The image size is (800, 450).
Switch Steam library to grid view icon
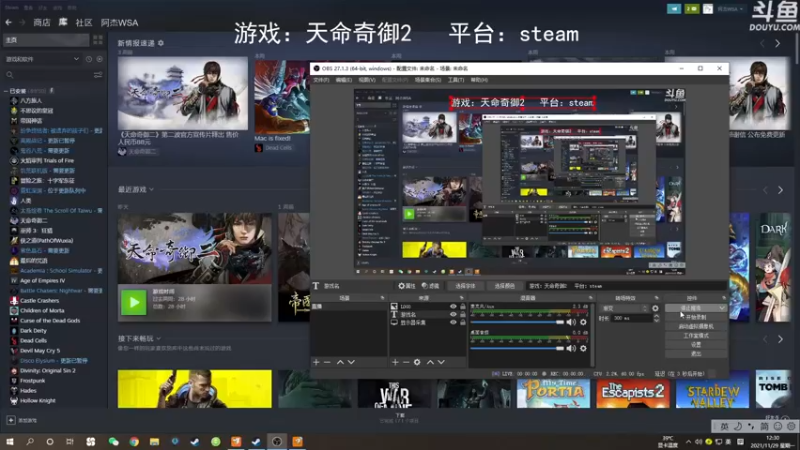pos(98,40)
